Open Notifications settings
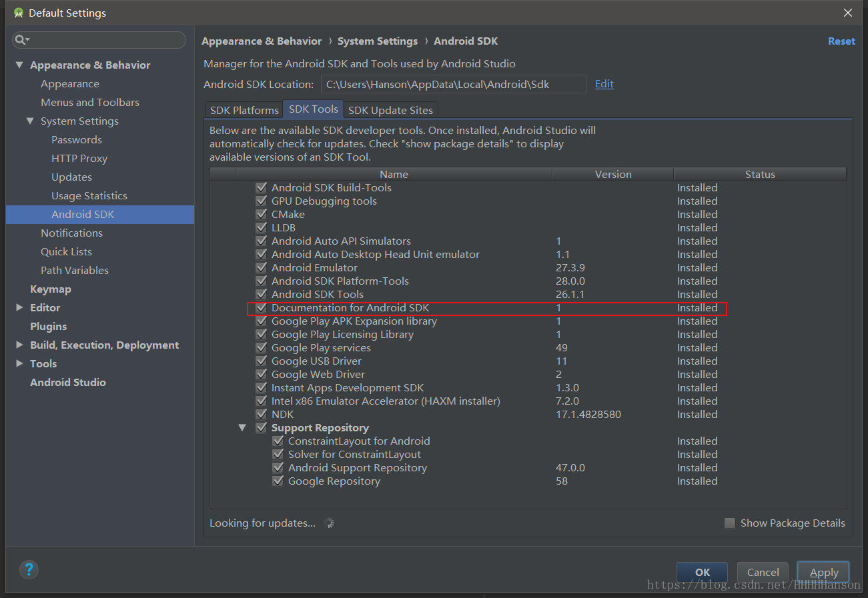This screenshot has height=598, width=868. point(72,233)
